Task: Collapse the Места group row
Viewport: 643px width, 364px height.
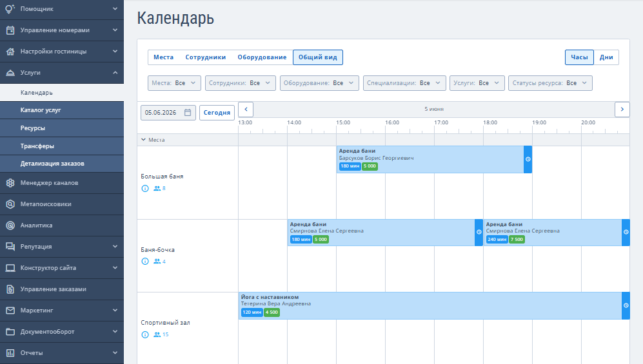Action: pos(143,140)
